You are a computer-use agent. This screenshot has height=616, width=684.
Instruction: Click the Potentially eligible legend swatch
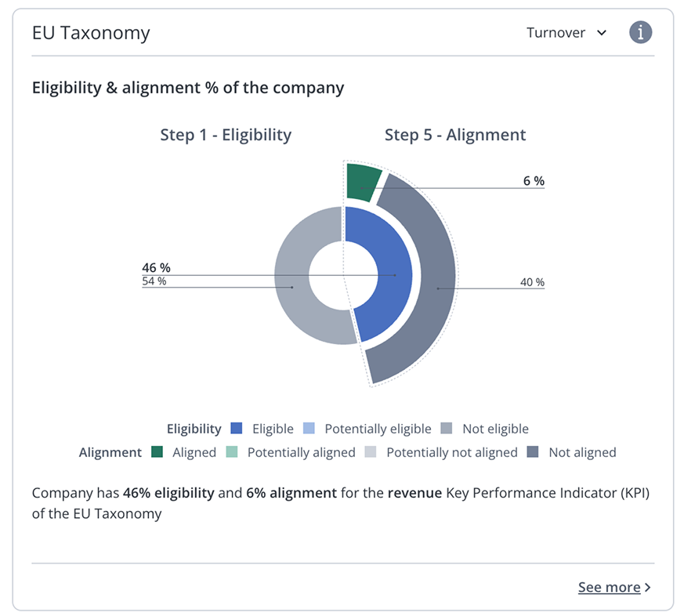click(x=309, y=429)
